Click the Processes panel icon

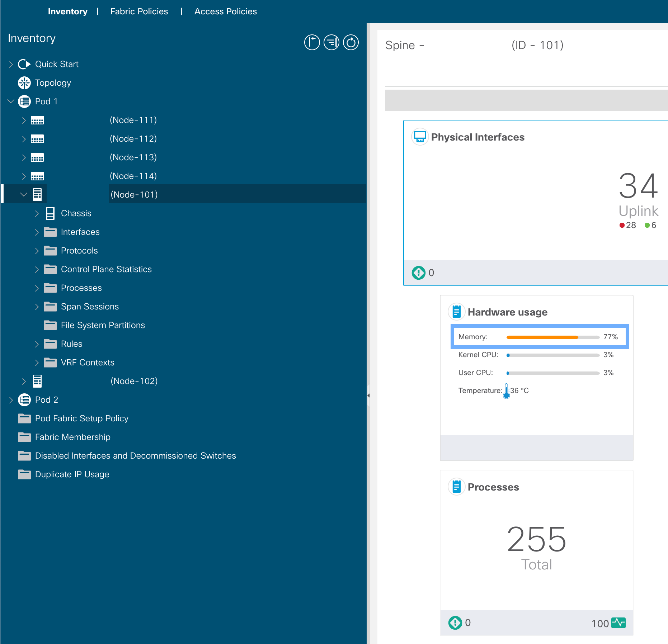click(x=457, y=487)
